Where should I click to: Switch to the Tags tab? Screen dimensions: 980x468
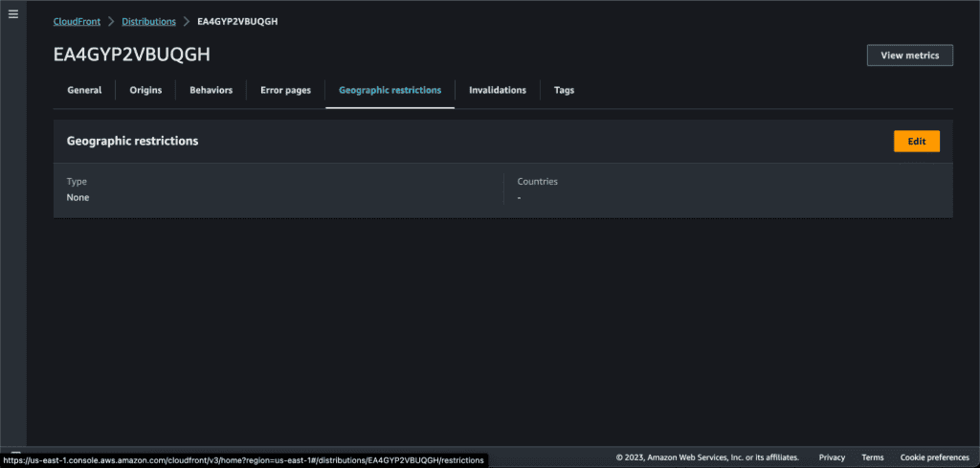tap(564, 90)
